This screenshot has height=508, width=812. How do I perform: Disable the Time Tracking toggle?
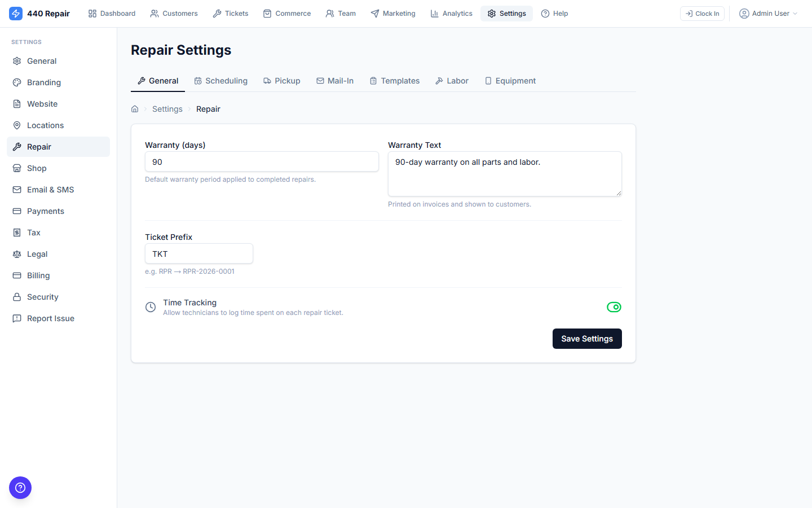[614, 306]
